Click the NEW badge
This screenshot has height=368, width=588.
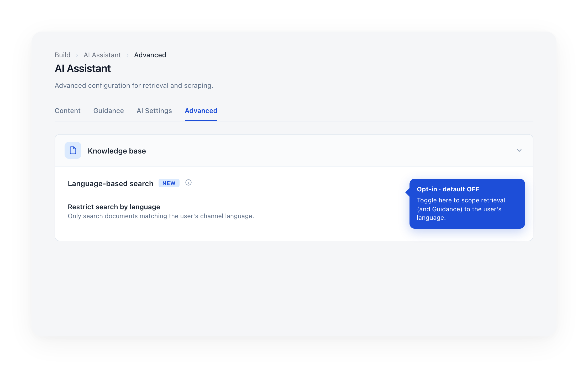(x=169, y=183)
